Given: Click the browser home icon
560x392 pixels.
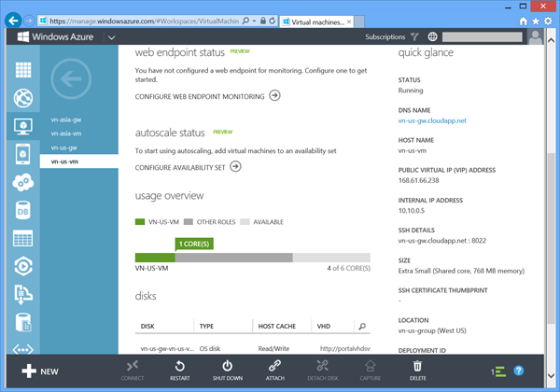Looking at the screenshot, I should [x=524, y=21].
